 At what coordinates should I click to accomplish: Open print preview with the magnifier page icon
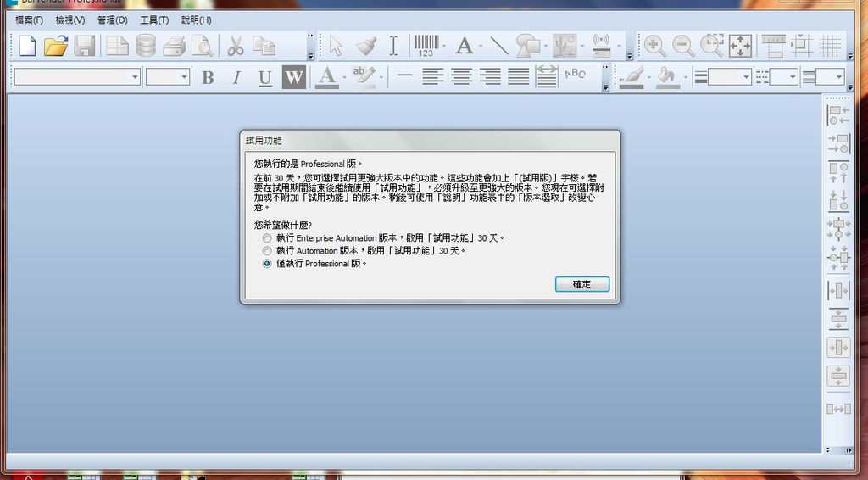point(203,46)
